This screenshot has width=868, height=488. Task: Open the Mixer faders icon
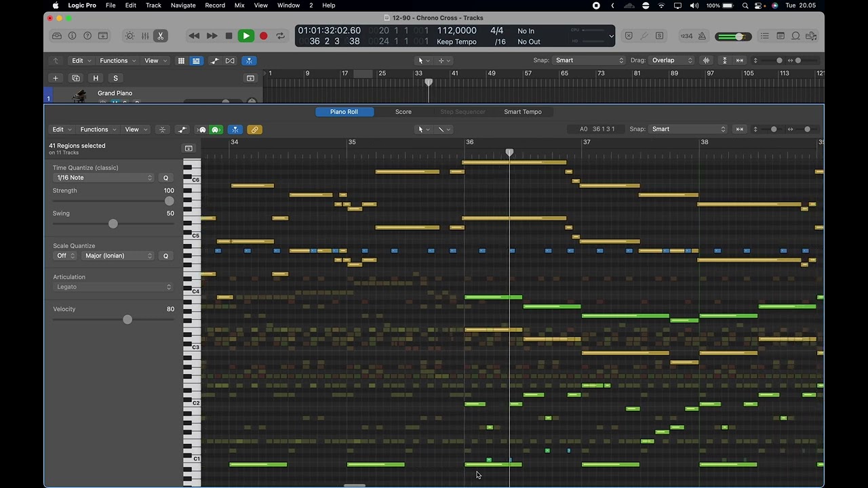[x=145, y=36]
